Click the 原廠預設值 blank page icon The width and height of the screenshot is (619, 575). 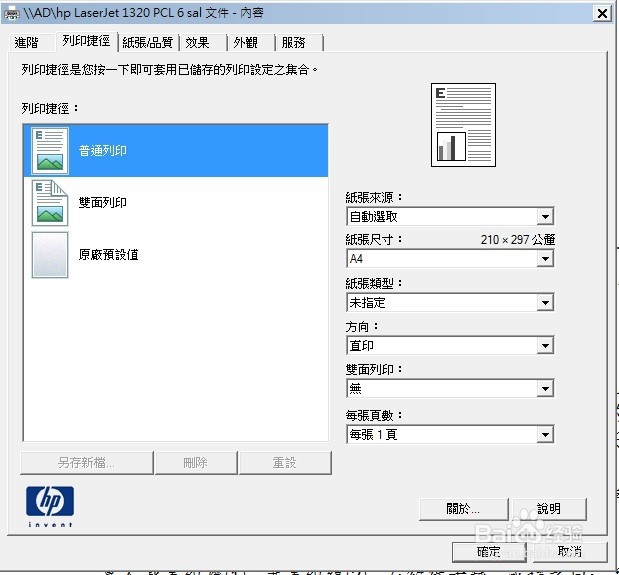tap(50, 255)
